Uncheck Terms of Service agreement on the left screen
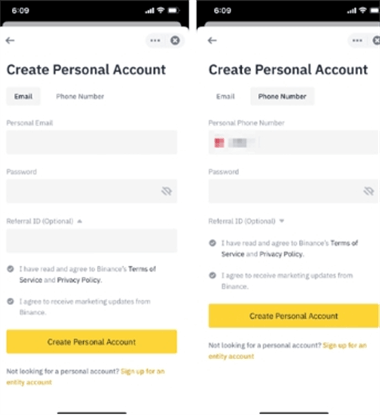 [x=10, y=269]
